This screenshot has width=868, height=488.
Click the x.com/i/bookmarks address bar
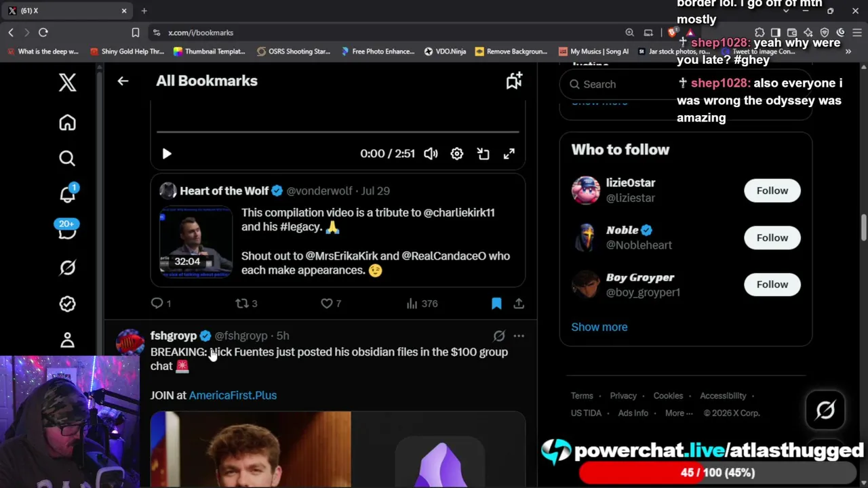387,33
